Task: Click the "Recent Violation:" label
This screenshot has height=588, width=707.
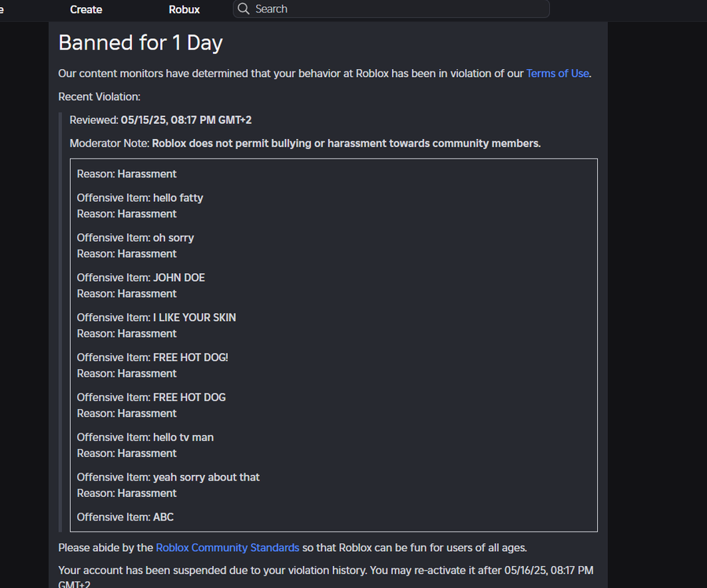Action: (99, 97)
